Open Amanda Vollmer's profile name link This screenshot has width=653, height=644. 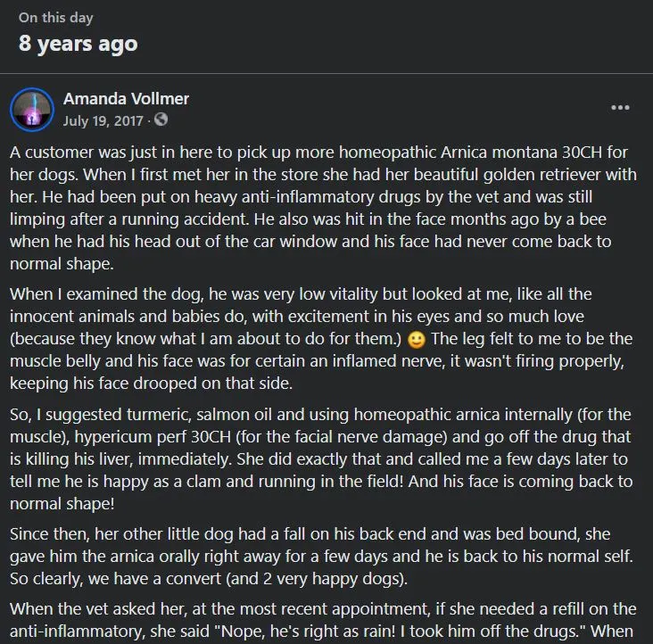click(x=126, y=99)
